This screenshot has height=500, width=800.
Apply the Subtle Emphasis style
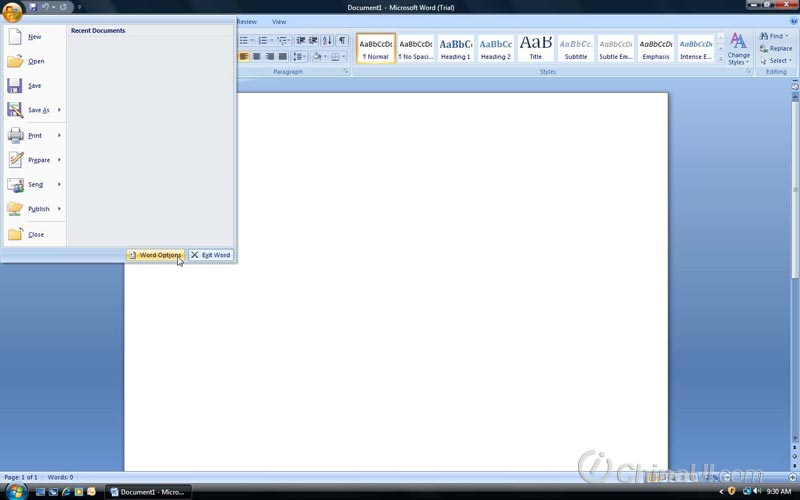point(615,48)
